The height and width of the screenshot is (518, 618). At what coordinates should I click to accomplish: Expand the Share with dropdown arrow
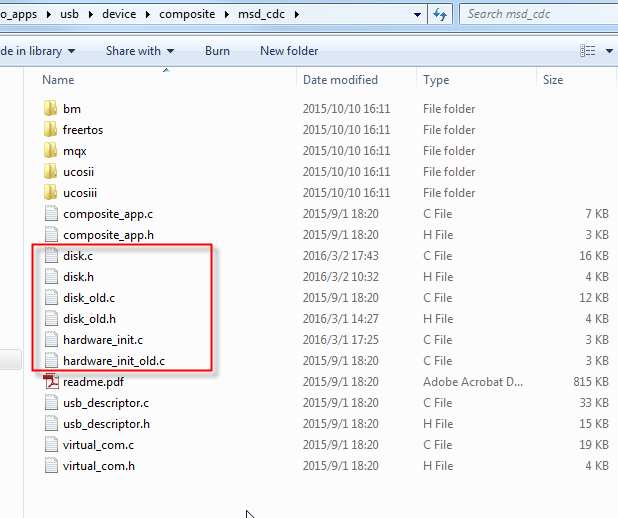[170, 51]
